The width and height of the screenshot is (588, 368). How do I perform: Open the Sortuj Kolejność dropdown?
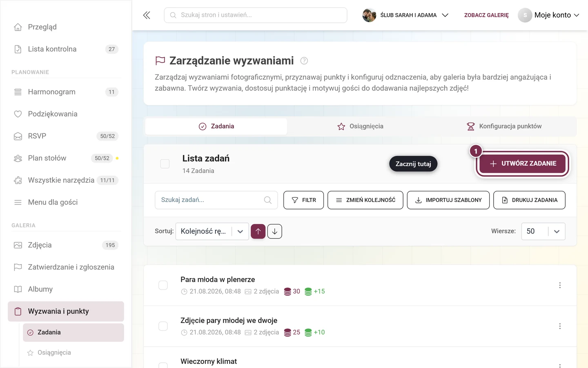click(212, 231)
